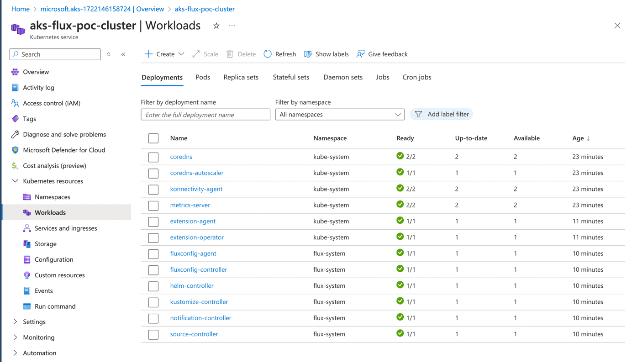The image size is (632, 364).
Task: Collapse the sidebar with double-chevron icon
Action: 123,54
